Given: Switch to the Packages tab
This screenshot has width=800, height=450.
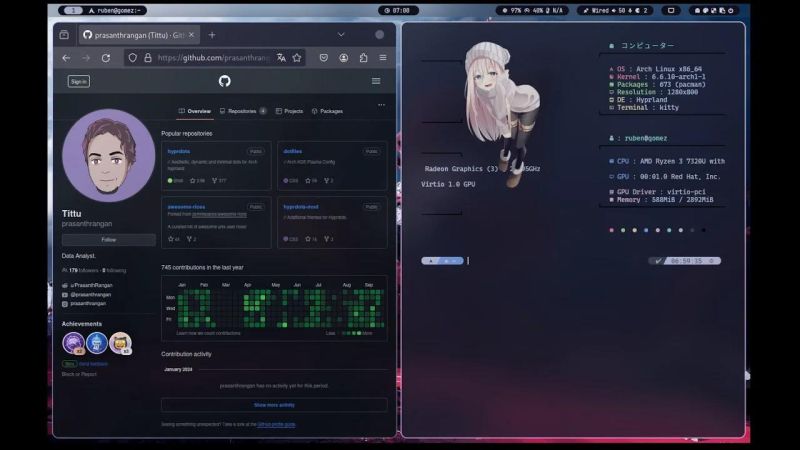Looking at the screenshot, I should 327,111.
